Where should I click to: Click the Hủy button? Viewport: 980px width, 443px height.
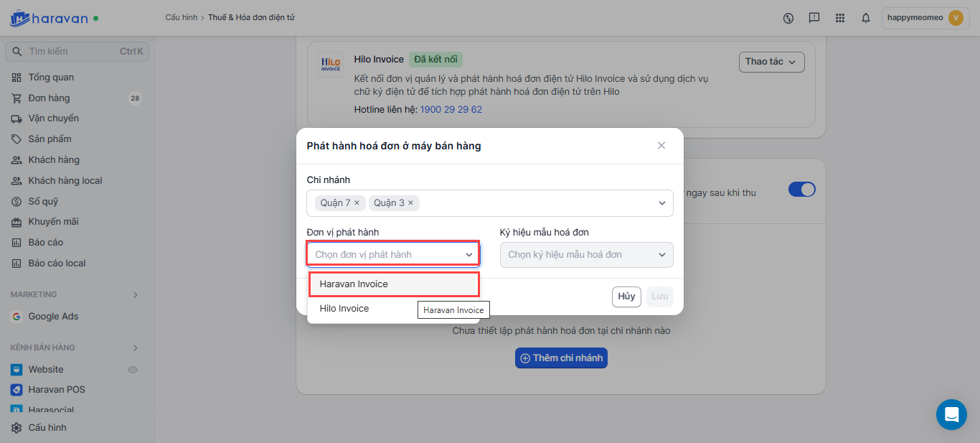[626, 297]
